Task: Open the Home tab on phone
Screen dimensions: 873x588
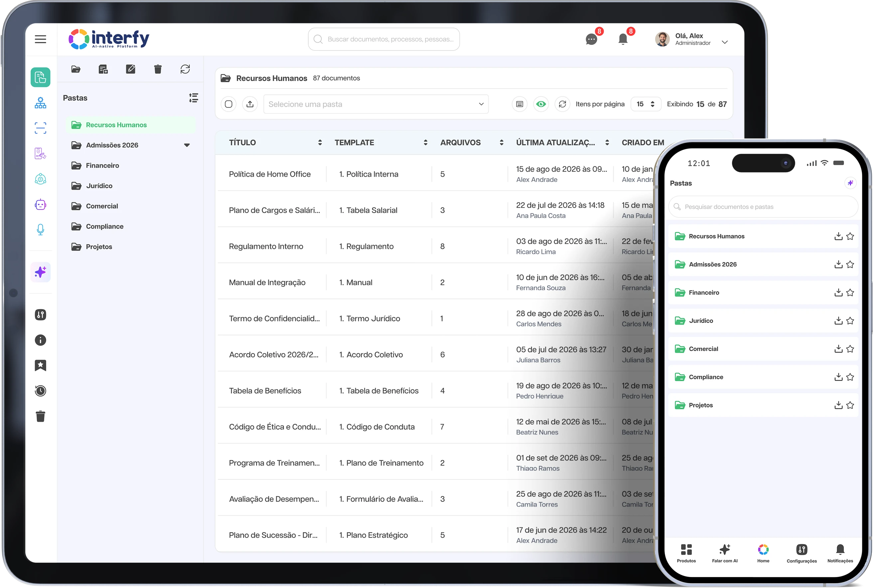Action: 763,553
